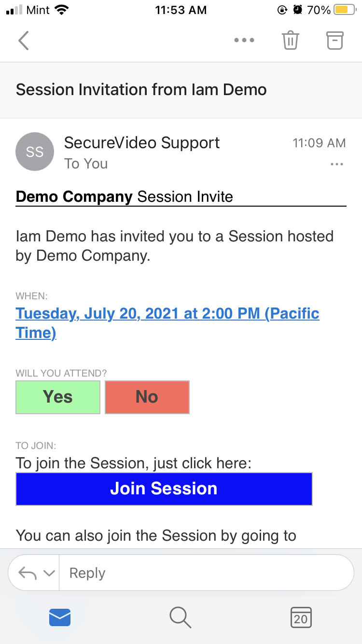Confirm attendance by tapping Yes
Viewport: 362px width, 644px height.
[58, 397]
